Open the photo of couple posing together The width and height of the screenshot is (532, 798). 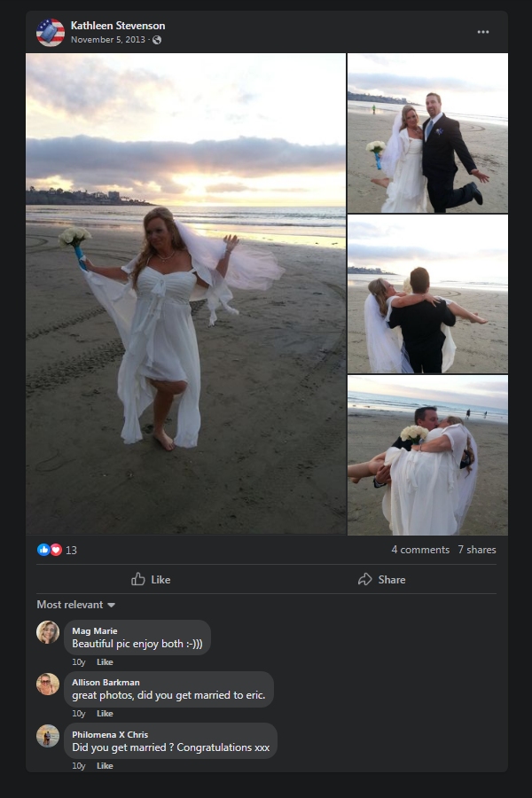point(427,133)
